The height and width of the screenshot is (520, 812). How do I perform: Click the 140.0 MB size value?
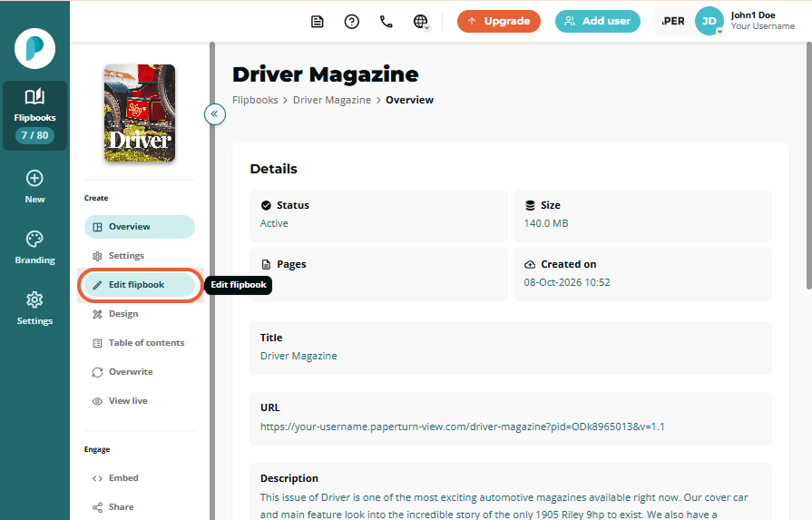coord(546,223)
